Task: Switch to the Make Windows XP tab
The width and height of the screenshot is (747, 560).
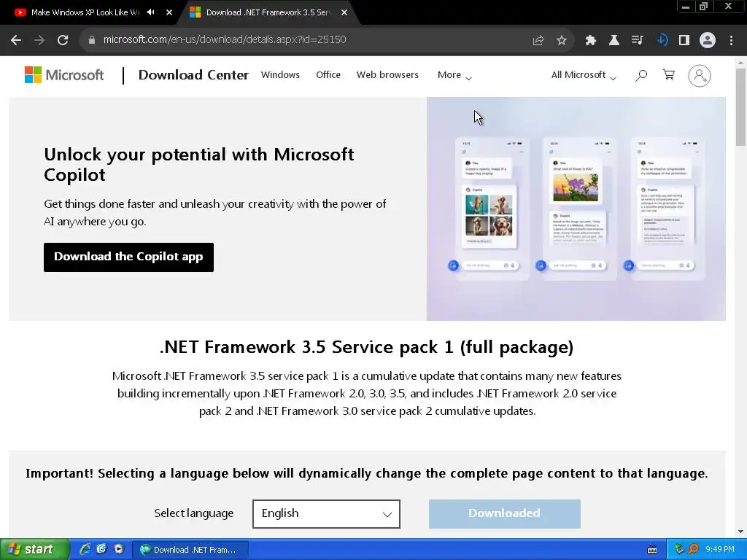Action: click(x=85, y=12)
